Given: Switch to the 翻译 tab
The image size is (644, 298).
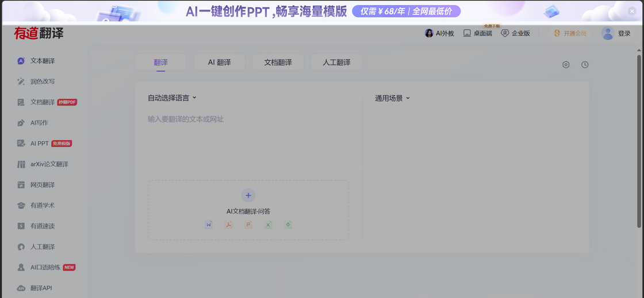Looking at the screenshot, I should [x=160, y=63].
